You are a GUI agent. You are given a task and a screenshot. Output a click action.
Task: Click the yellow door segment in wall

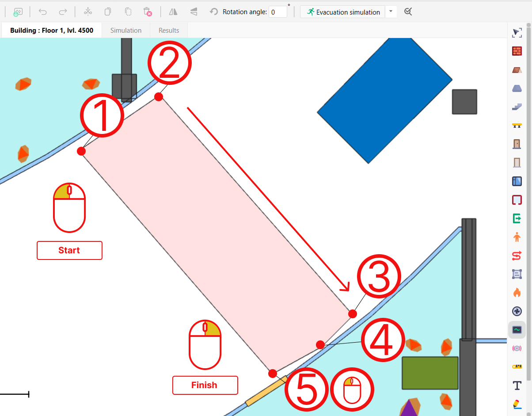(266, 391)
